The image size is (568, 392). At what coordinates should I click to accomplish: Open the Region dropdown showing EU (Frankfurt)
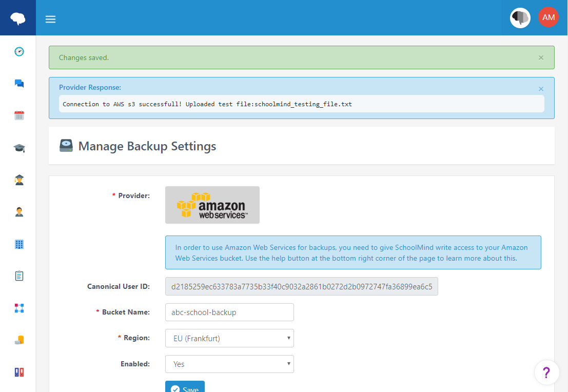[229, 338]
